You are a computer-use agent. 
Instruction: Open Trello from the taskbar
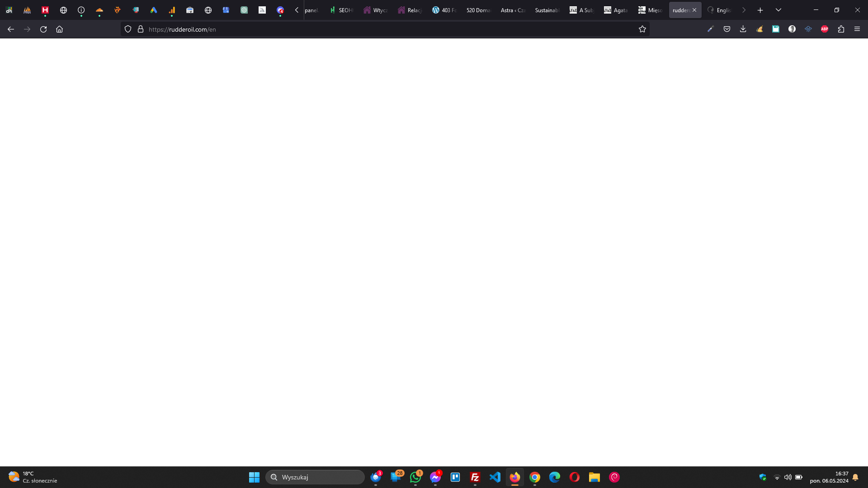click(x=455, y=477)
